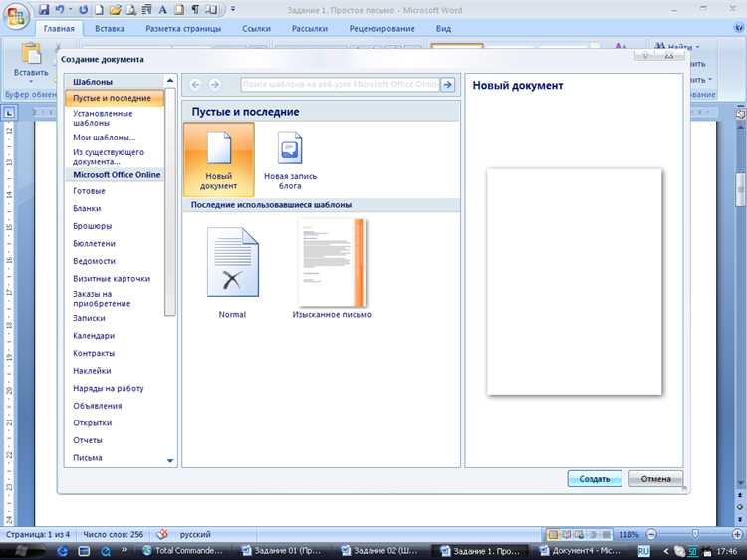Click template list scroll-up arrow
The height and width of the screenshot is (560, 747).
coord(170,81)
